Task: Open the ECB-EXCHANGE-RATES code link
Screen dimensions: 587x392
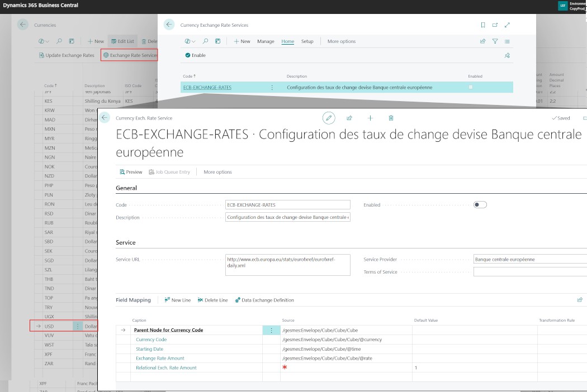Action: [207, 88]
